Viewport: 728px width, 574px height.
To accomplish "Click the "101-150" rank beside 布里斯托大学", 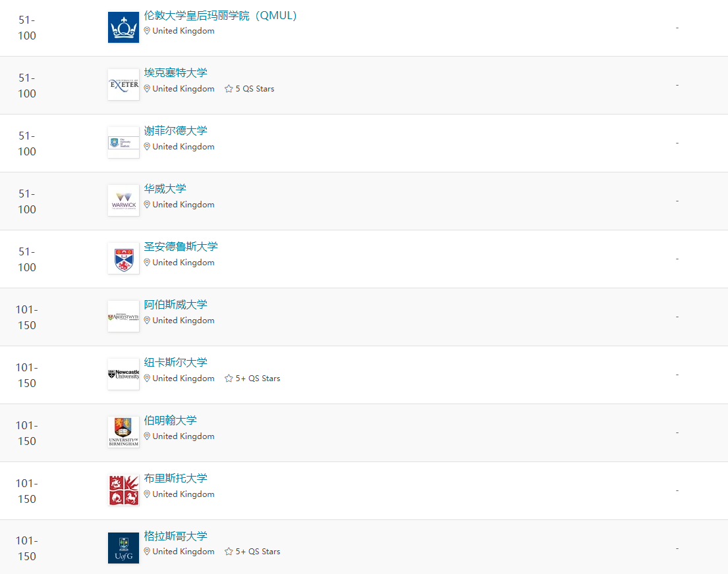I will point(27,492).
